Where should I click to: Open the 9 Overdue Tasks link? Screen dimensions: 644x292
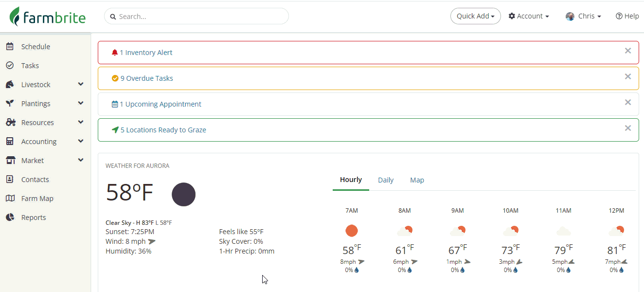coord(149,78)
